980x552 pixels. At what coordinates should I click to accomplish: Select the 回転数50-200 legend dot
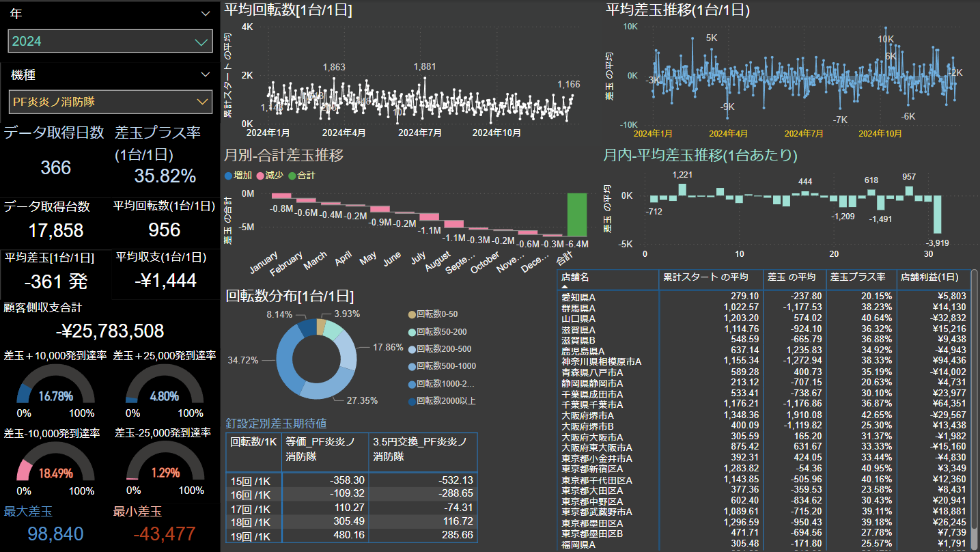(x=411, y=331)
